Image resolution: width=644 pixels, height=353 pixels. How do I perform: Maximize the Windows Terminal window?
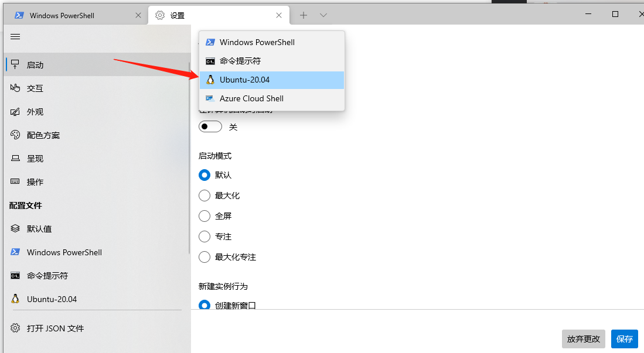[x=615, y=14]
